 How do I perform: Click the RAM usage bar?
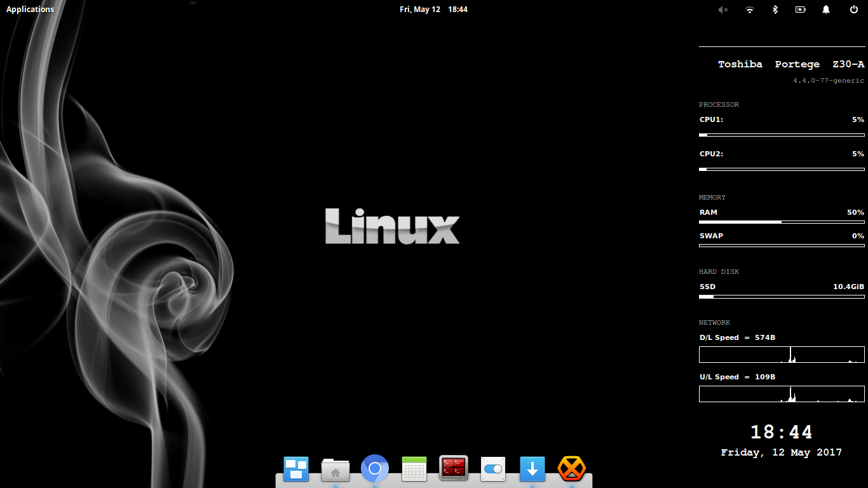tap(782, 222)
